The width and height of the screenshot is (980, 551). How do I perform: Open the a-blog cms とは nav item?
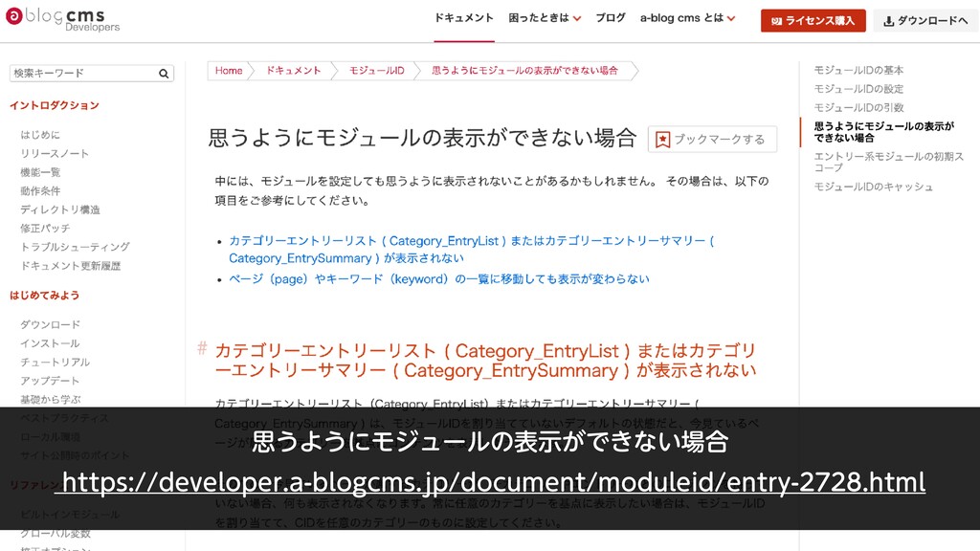(681, 18)
